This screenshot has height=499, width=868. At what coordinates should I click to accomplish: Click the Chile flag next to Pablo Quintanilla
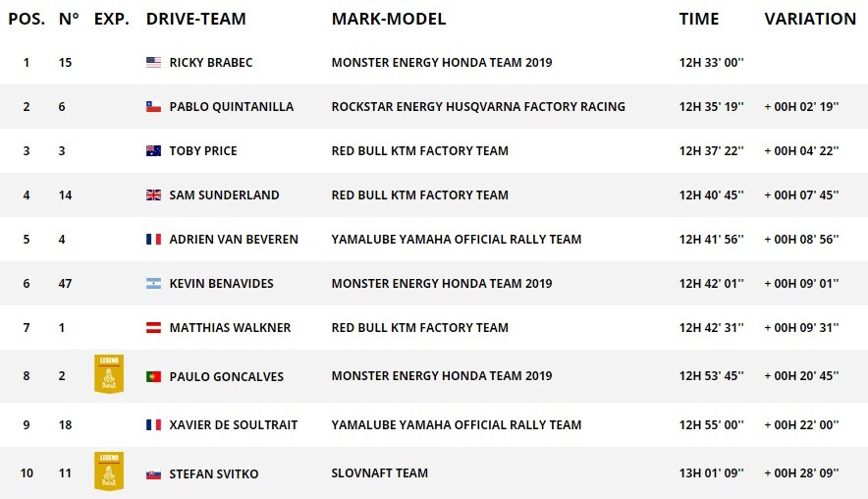point(153,107)
